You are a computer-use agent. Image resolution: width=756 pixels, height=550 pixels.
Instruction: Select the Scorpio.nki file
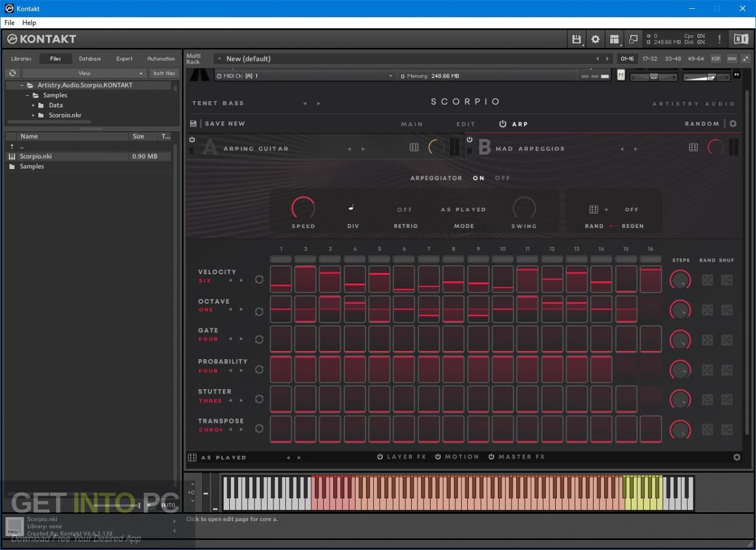coord(89,157)
